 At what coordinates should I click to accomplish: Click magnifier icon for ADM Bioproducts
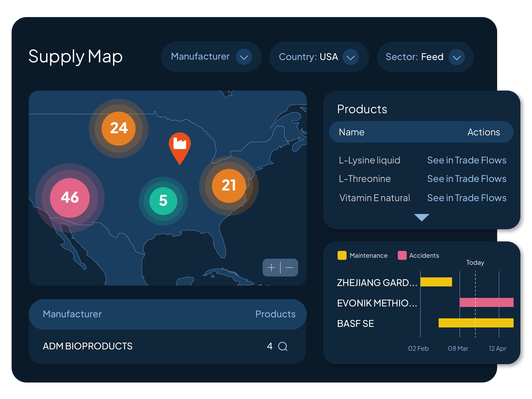point(283,346)
